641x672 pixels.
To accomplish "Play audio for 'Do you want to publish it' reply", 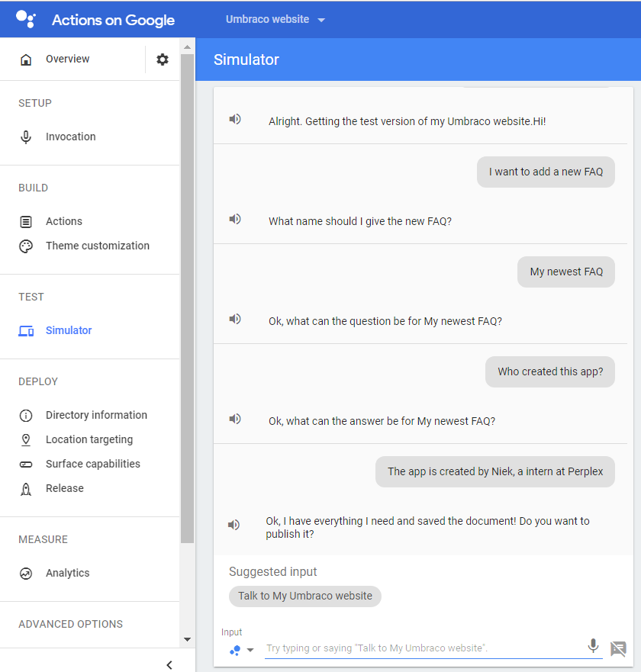I will point(234,525).
